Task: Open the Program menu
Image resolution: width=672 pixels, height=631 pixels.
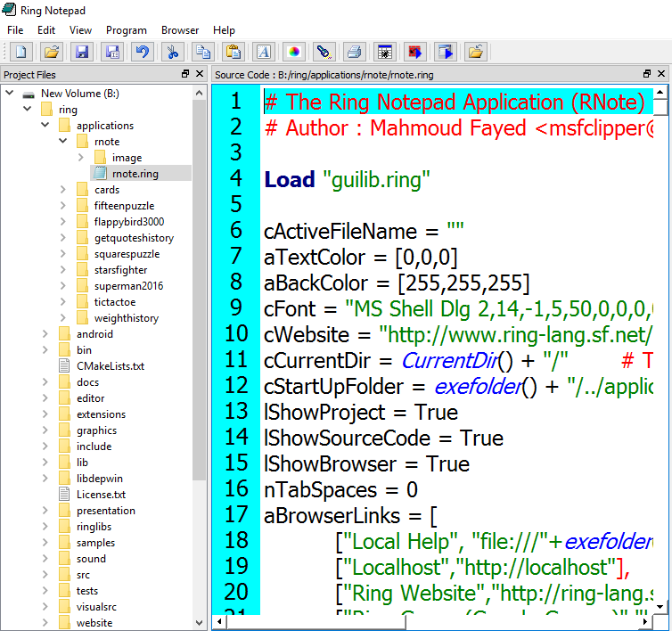Action: pos(127,30)
